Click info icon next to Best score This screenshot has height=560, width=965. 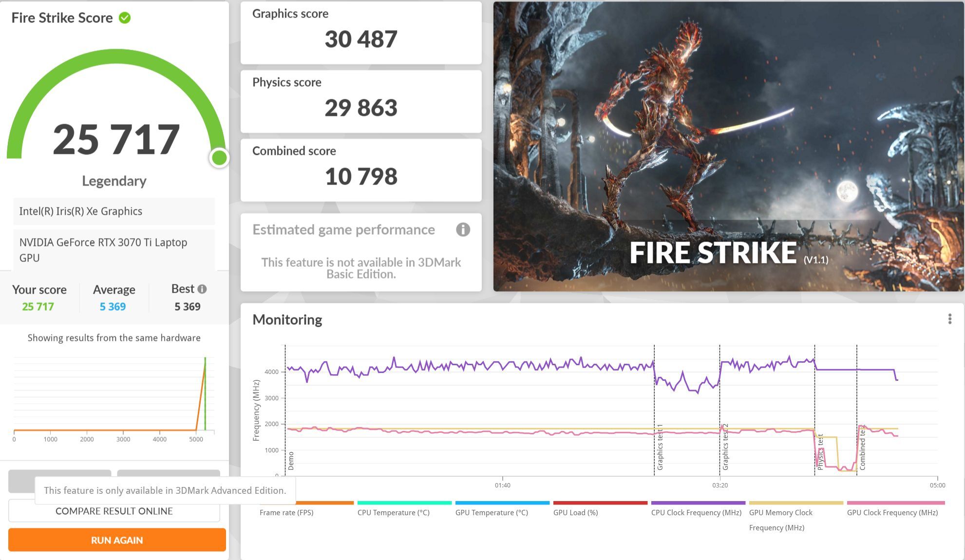(202, 289)
